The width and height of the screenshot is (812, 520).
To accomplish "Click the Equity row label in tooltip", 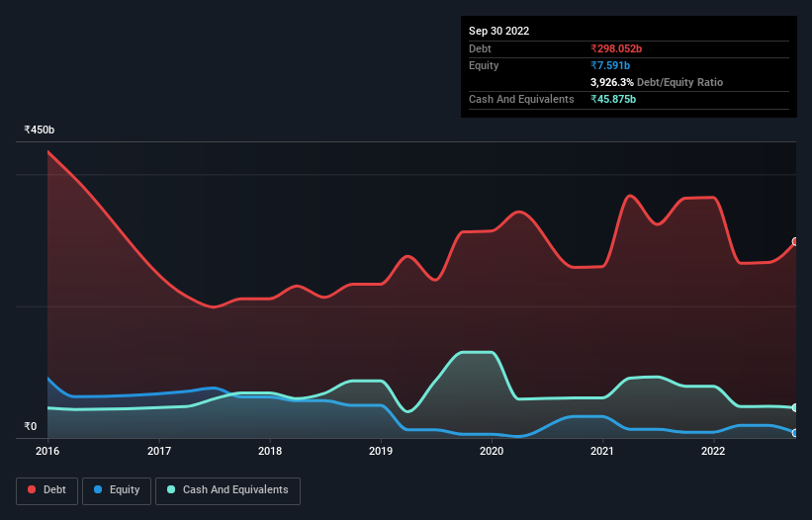I will pos(484,65).
